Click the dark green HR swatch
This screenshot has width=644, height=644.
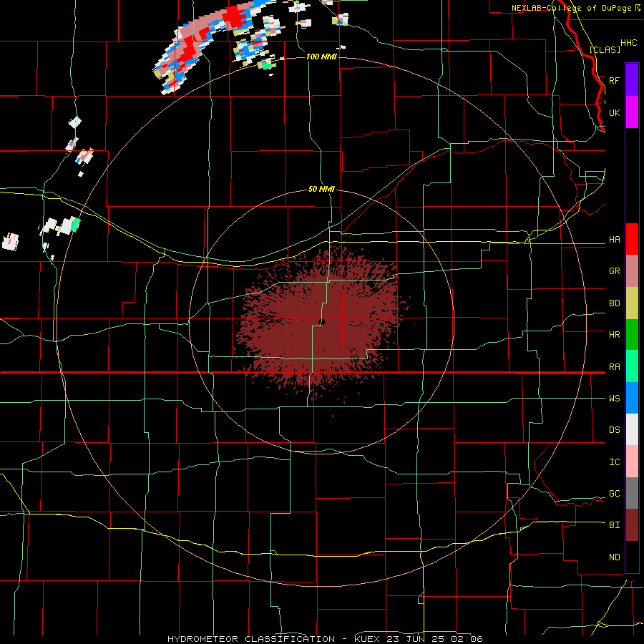(632, 335)
